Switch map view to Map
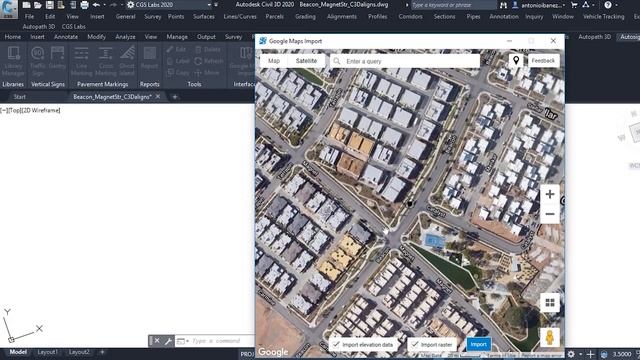Screen dimensions: 640x360 click(x=274, y=61)
